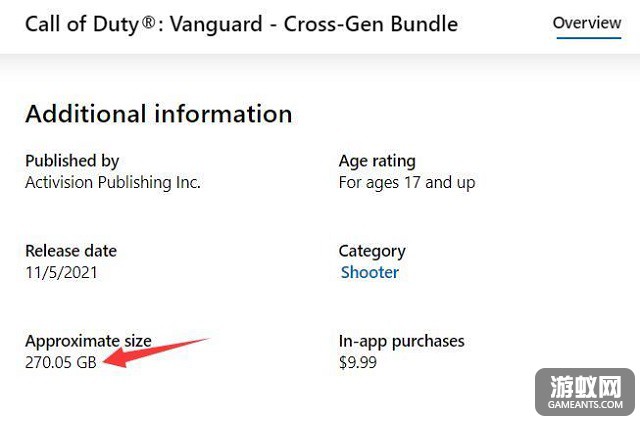The width and height of the screenshot is (640, 421).
Task: Click the Call of Duty Vanguard title
Action: pyautogui.click(x=242, y=24)
